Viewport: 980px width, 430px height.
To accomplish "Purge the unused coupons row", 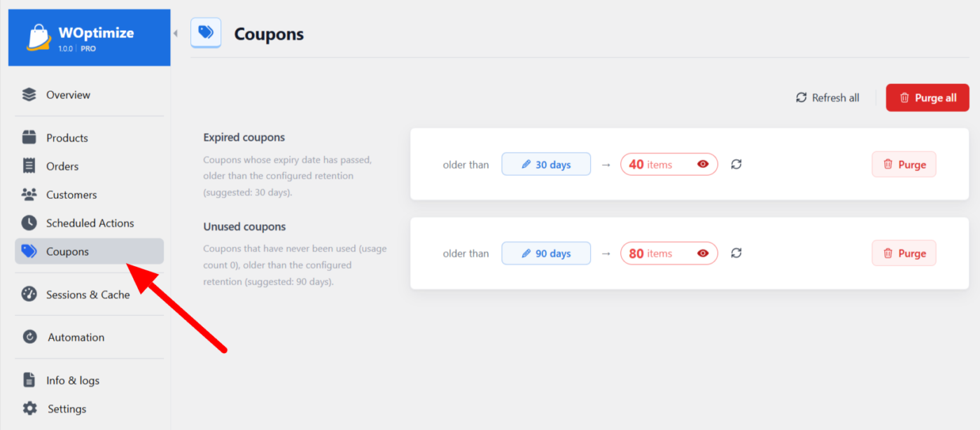I will (904, 254).
